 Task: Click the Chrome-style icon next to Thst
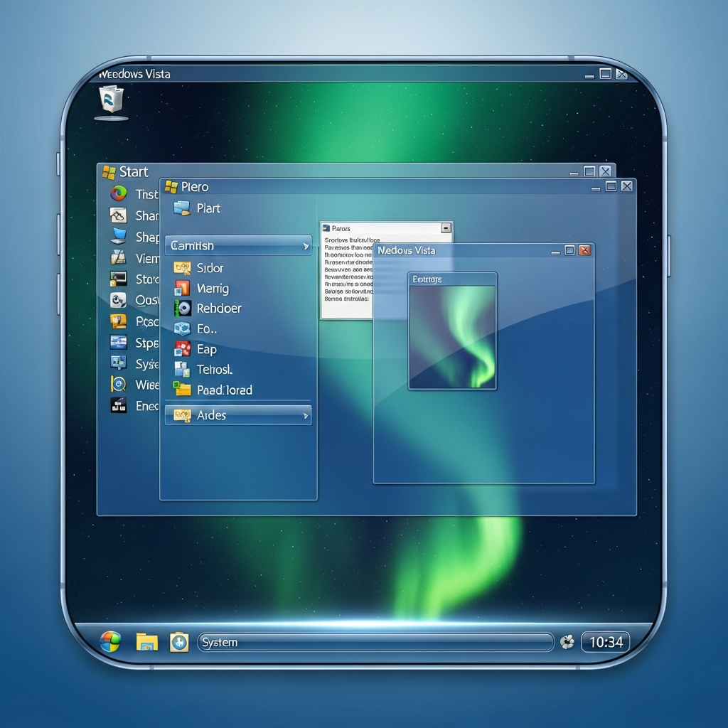click(x=118, y=193)
